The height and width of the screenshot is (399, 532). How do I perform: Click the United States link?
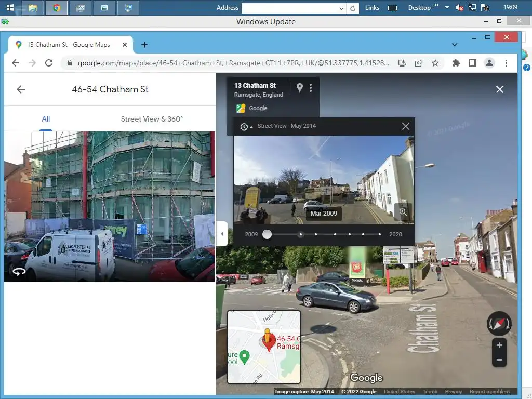click(400, 392)
